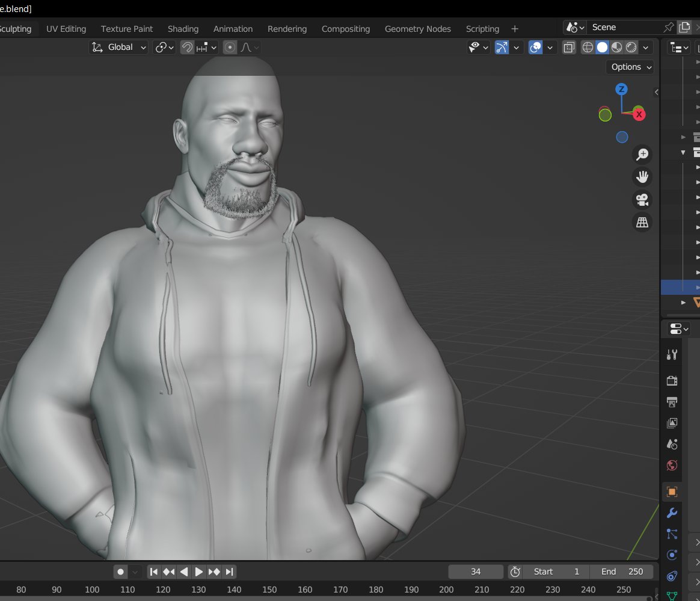Toggle the camera view icon
The width and height of the screenshot is (700, 601).
pos(642,200)
